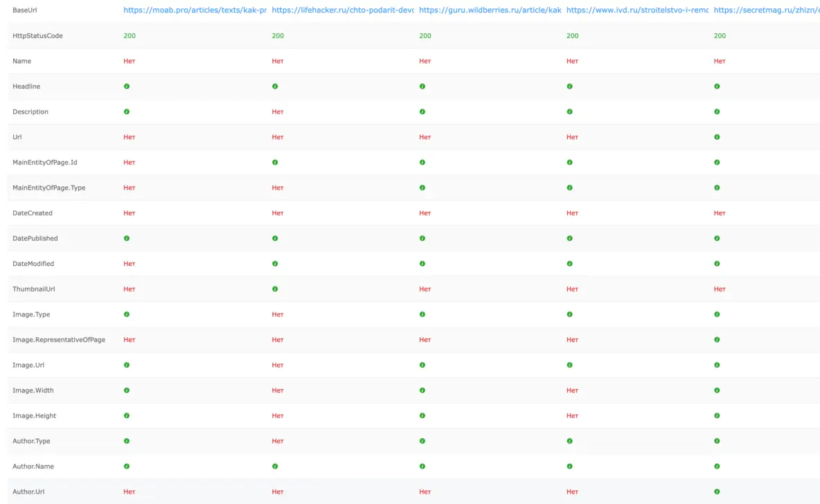The width and height of the screenshot is (820, 504).
Task: Click Author.Name info icon in lifehacker.ru column
Action: tap(275, 467)
